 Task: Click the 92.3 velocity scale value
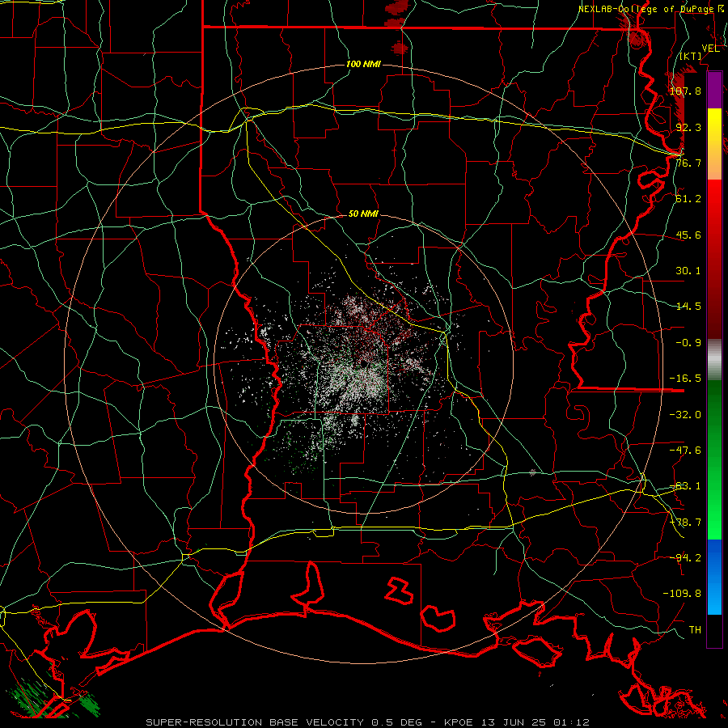(688, 127)
